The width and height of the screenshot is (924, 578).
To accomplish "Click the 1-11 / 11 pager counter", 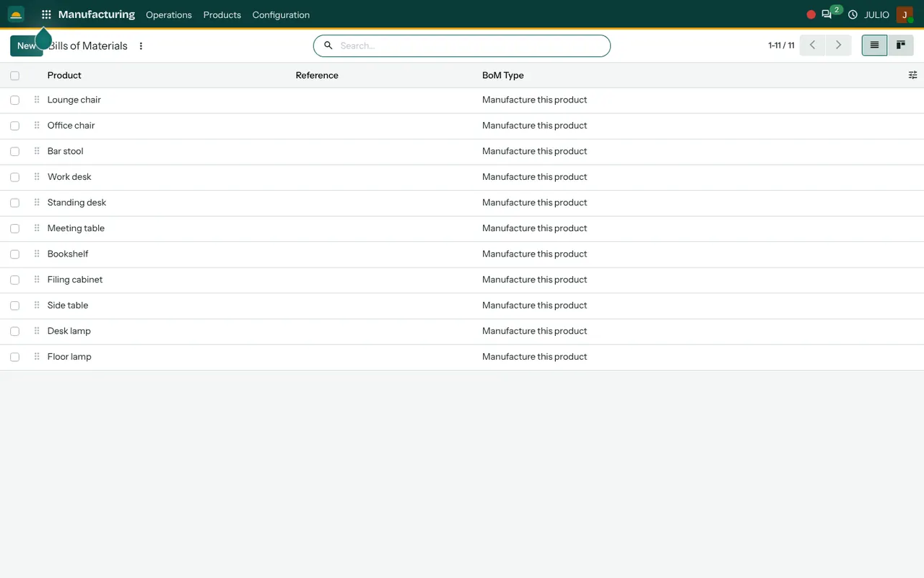I will point(781,46).
